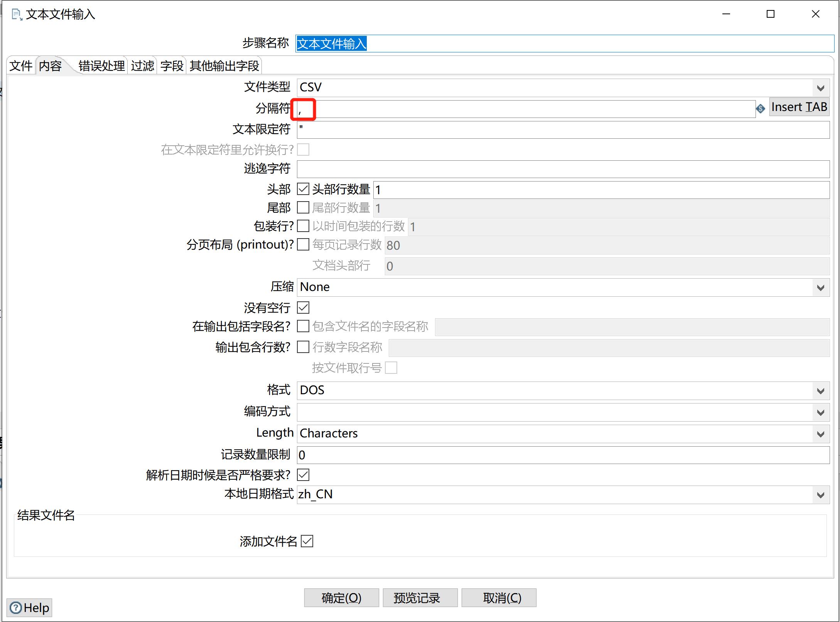Screen dimensions: 840x622
Task: Click the 文本限定符 input field
Action: pyautogui.click(x=563, y=130)
